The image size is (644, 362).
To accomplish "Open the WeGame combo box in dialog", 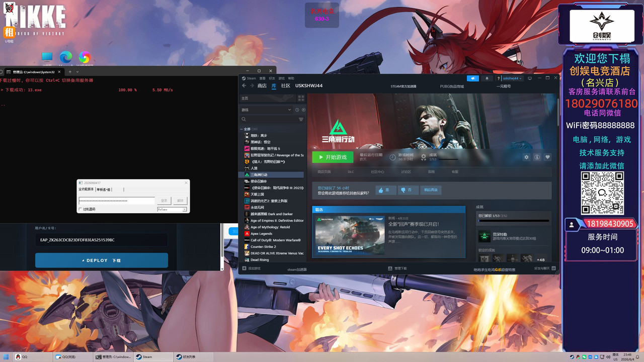I will (x=172, y=209).
